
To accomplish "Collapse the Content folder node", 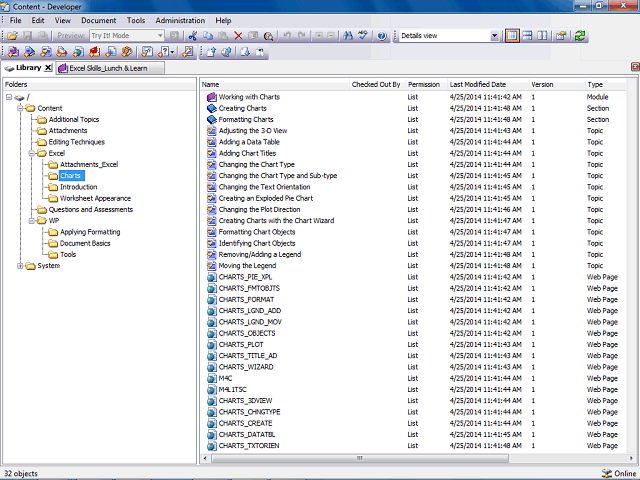I will (x=20, y=108).
